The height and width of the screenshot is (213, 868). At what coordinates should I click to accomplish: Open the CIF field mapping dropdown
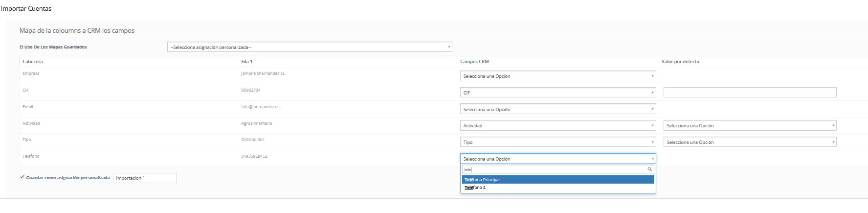tap(558, 93)
